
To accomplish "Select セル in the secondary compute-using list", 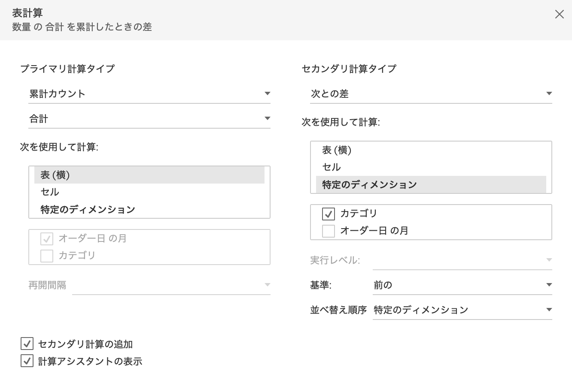I will [431, 167].
